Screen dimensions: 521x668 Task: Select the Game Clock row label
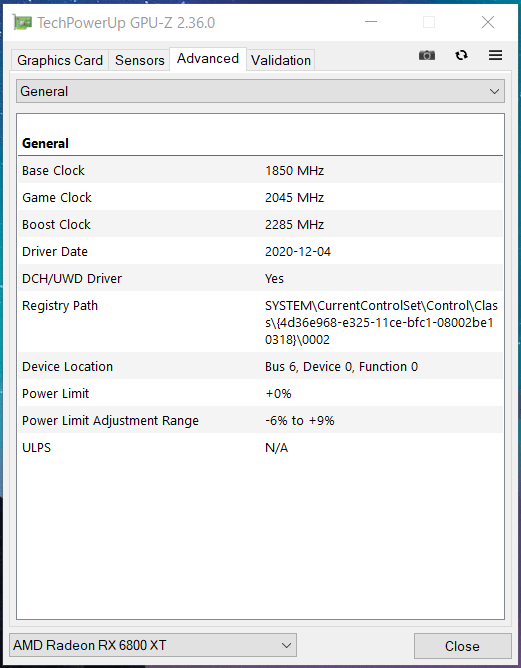57,198
